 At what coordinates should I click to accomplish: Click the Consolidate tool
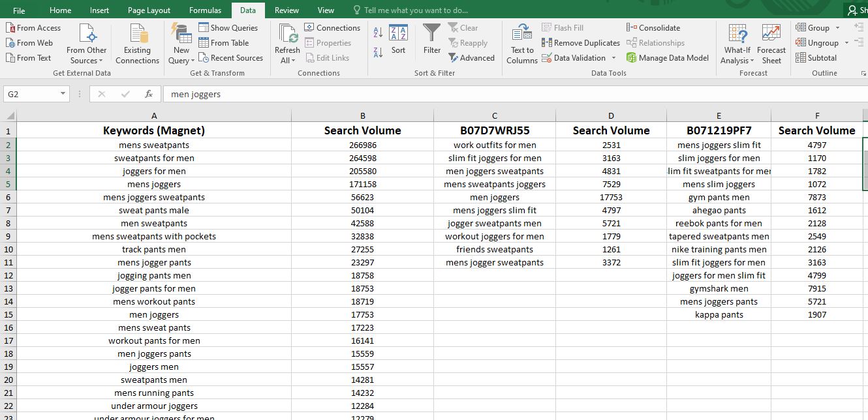(x=653, y=28)
